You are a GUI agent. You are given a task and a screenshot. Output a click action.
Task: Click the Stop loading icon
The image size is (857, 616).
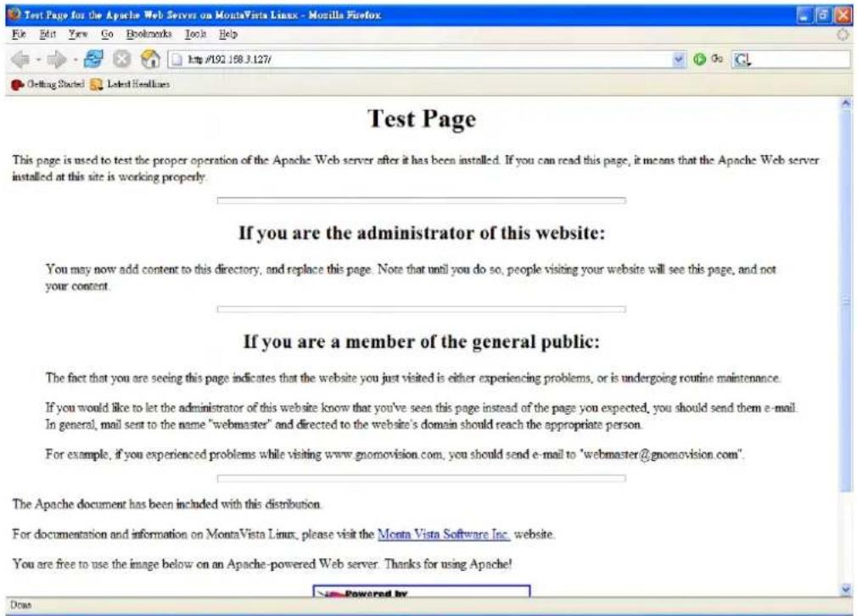pos(122,59)
